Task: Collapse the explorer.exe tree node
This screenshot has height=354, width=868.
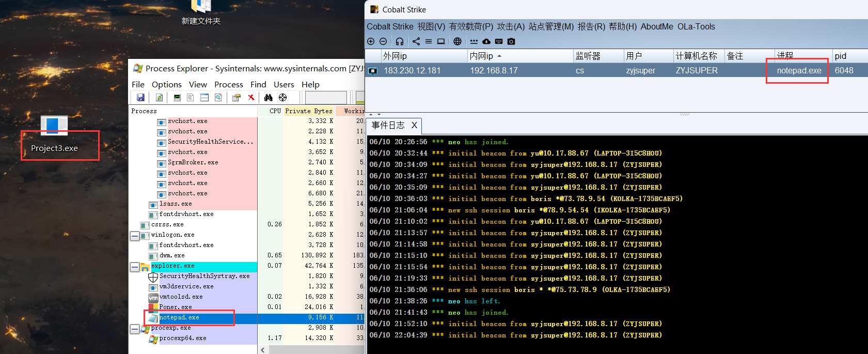Action: pos(134,267)
